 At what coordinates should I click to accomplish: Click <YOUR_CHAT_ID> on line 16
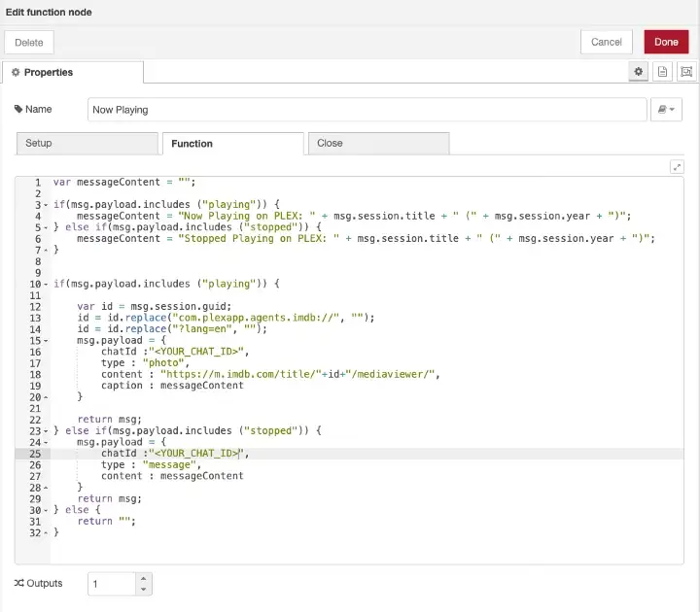pos(196,352)
